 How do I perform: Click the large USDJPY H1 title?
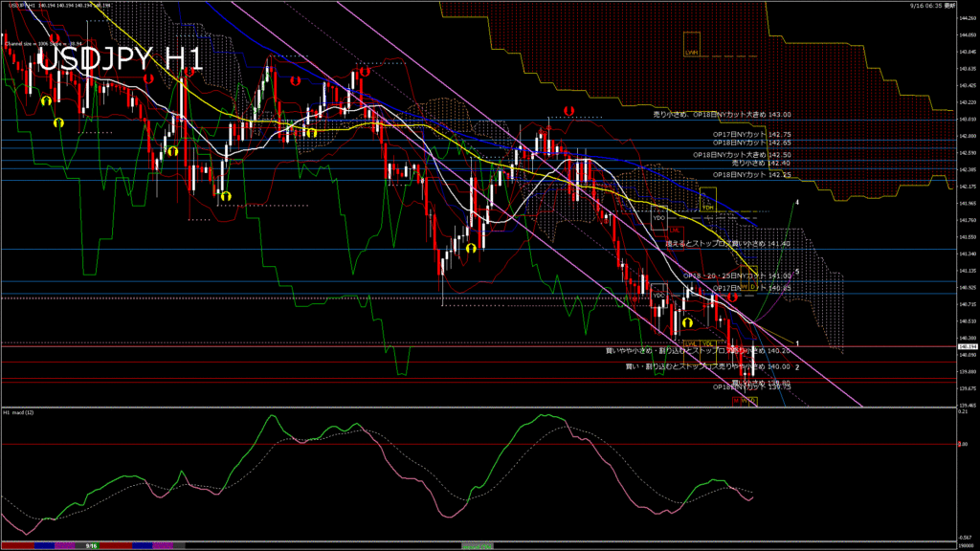click(x=121, y=59)
